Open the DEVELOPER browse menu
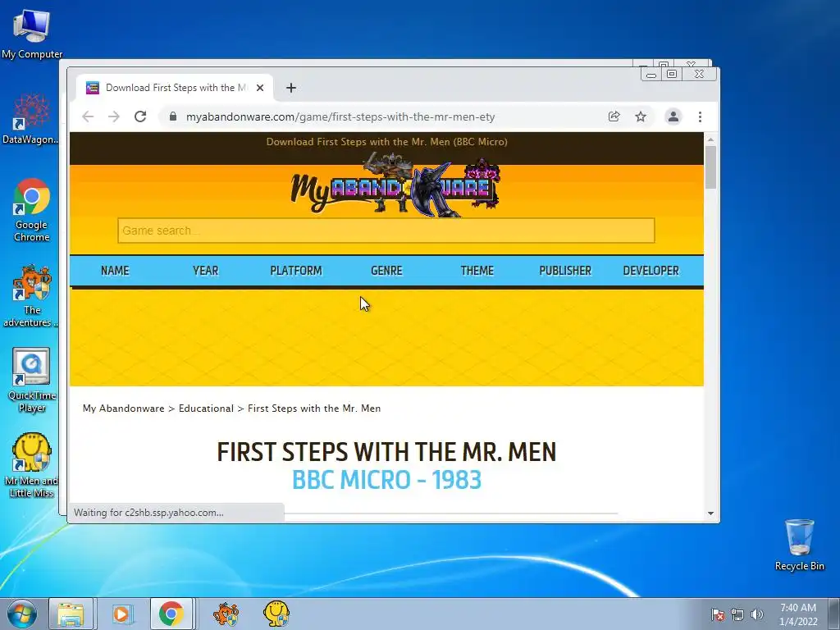This screenshot has height=630, width=840. (x=651, y=271)
